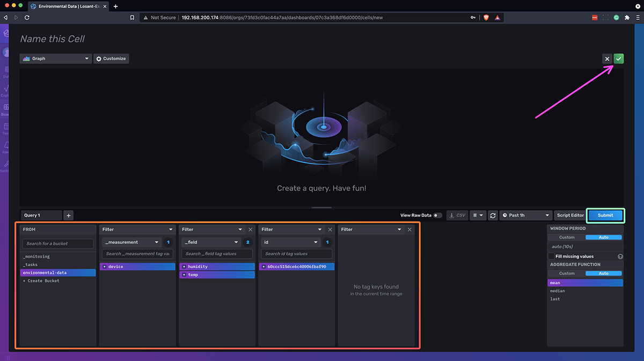Remove the id filter card
The image size is (644, 361).
(330, 230)
